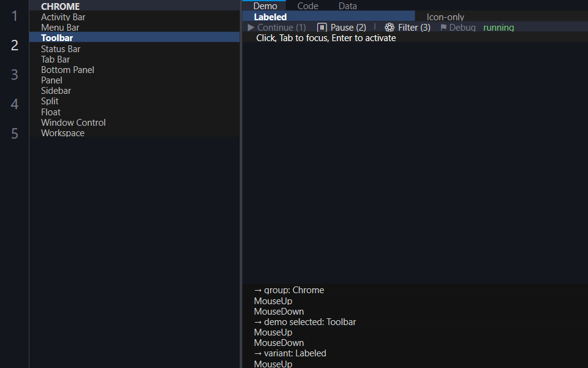This screenshot has width=588, height=368.
Task: Switch to the Code tab
Action: pos(307,6)
